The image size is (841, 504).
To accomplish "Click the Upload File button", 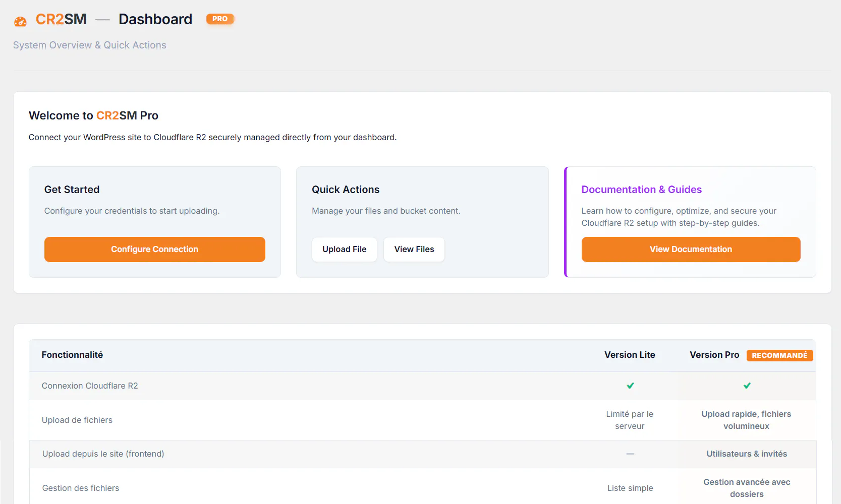I will [x=345, y=249].
